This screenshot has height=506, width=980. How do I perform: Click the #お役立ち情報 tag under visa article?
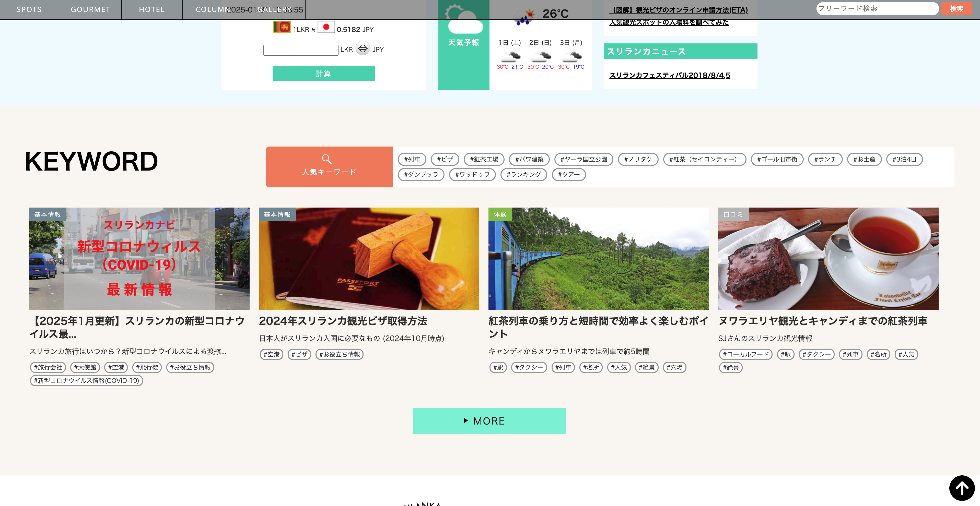coord(339,354)
